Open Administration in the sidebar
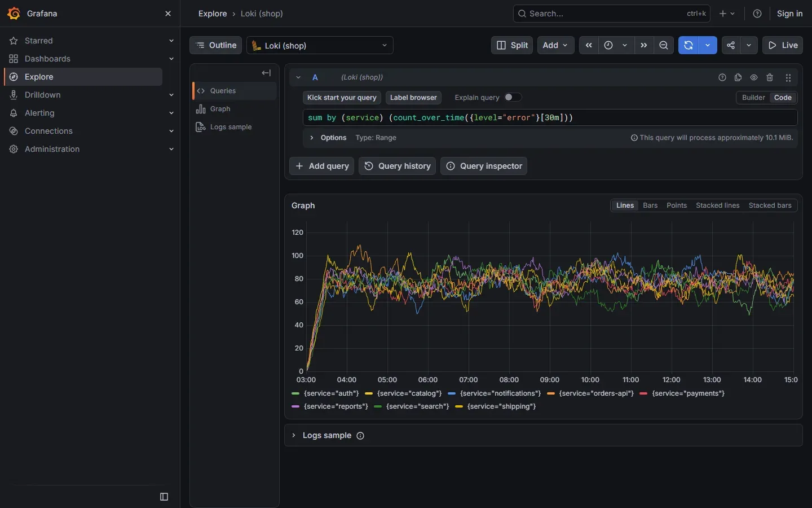The width and height of the screenshot is (812, 508). click(x=52, y=149)
